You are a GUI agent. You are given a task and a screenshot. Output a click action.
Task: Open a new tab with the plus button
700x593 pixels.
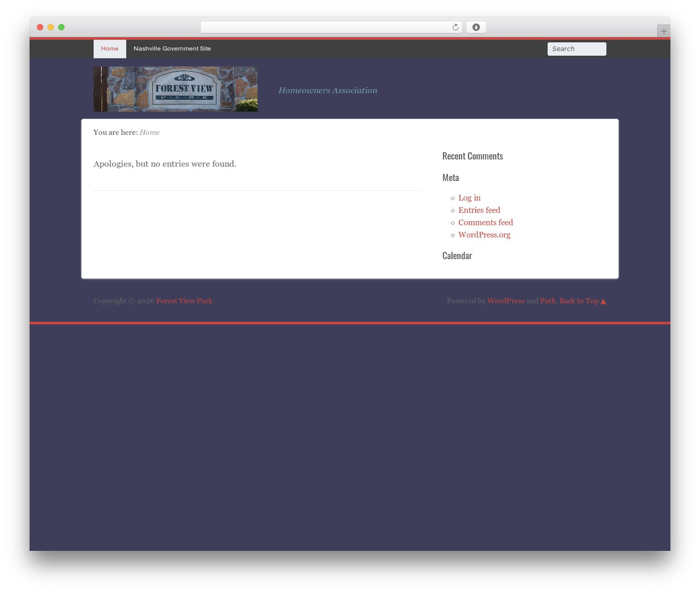(663, 31)
